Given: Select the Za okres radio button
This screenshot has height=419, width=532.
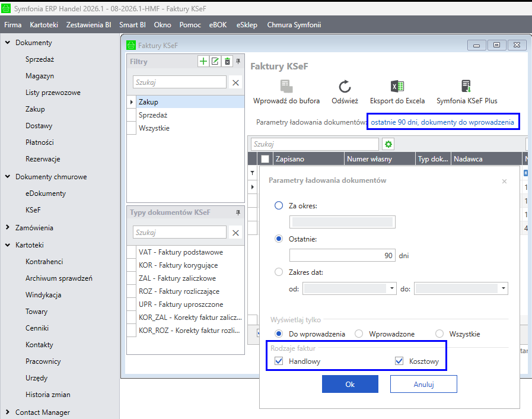Looking at the screenshot, I should 279,205.
